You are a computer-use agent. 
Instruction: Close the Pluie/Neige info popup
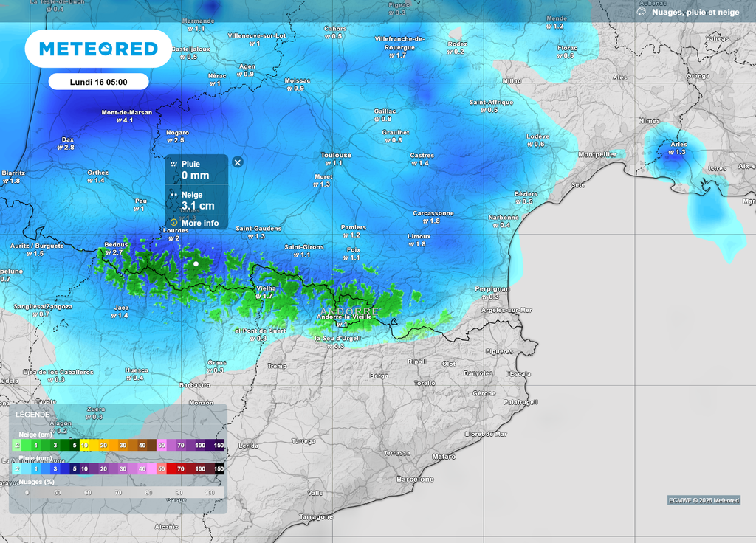click(237, 162)
